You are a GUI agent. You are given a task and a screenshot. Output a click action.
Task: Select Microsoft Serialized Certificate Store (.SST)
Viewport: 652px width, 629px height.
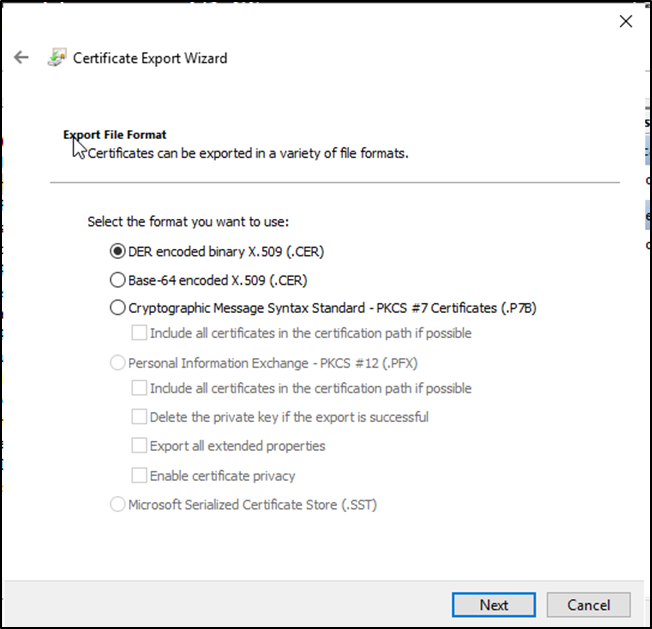pyautogui.click(x=118, y=505)
